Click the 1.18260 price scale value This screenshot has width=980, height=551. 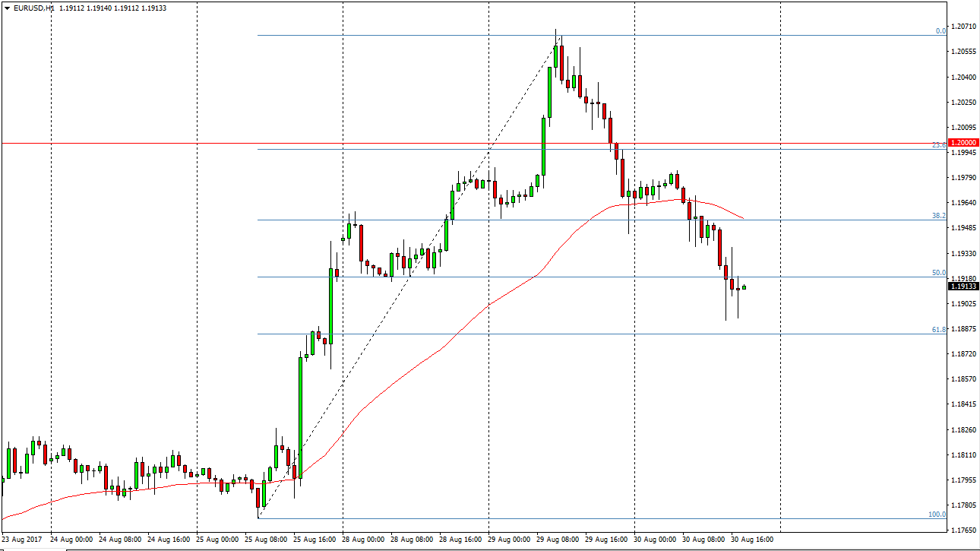(x=963, y=430)
